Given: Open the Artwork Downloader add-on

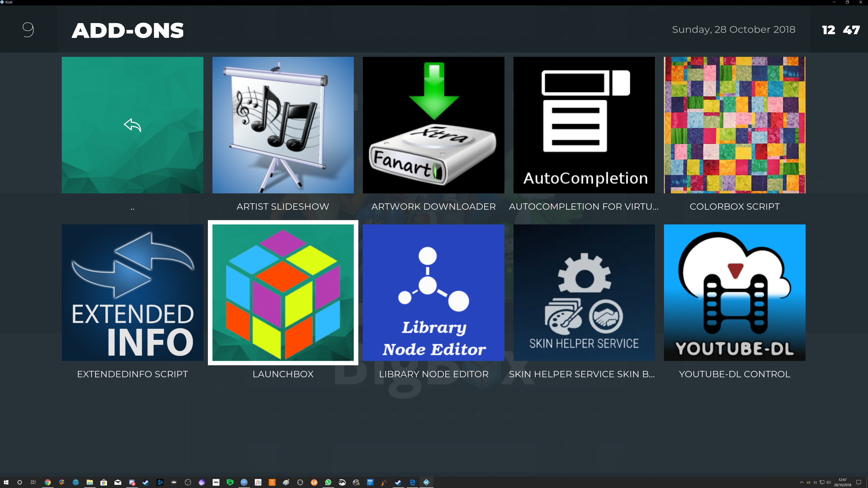Looking at the screenshot, I should pos(433,125).
